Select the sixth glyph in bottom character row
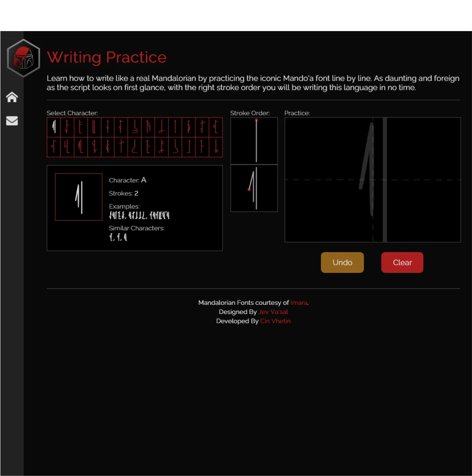The image size is (472, 476). 121,147
